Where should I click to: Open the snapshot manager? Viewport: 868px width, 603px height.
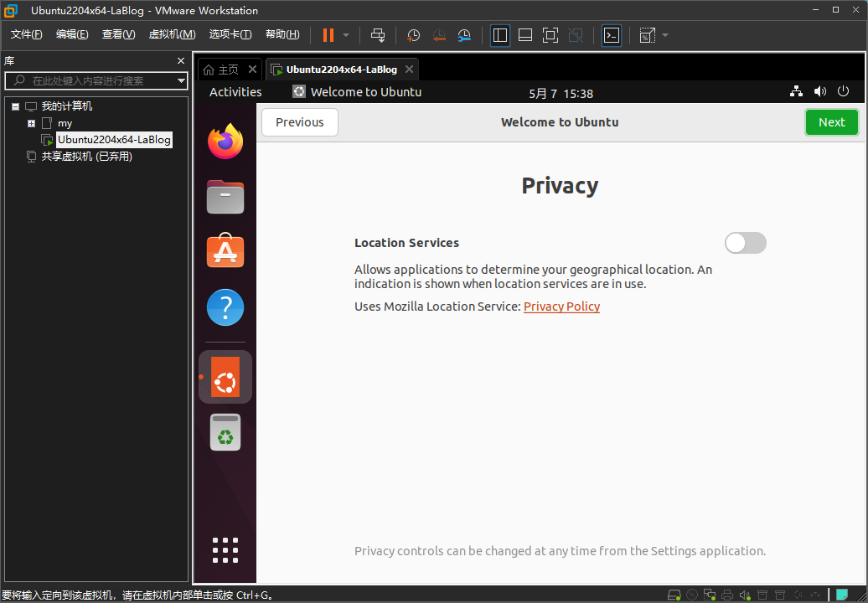[464, 35]
